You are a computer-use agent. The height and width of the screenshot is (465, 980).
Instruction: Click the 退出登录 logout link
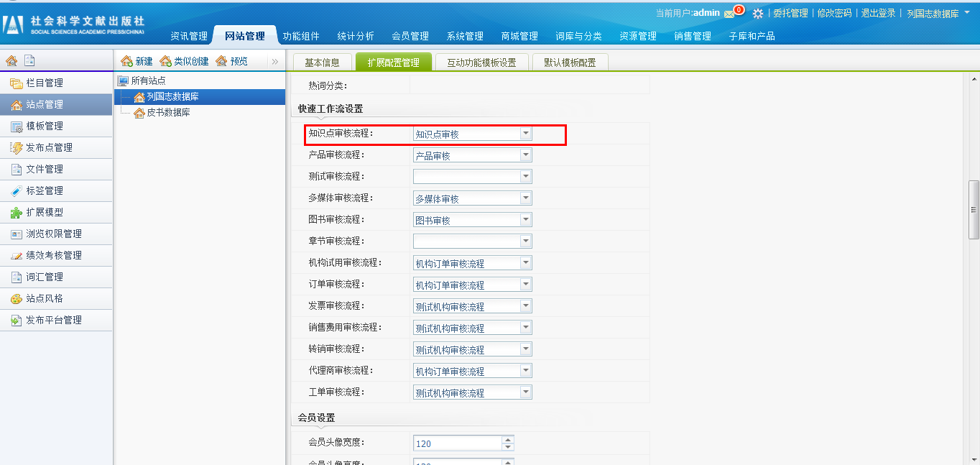coord(878,14)
